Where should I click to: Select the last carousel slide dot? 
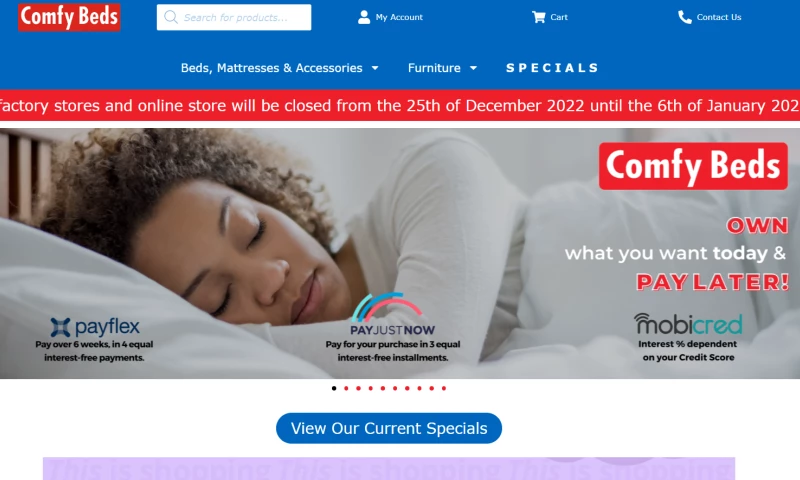444,388
